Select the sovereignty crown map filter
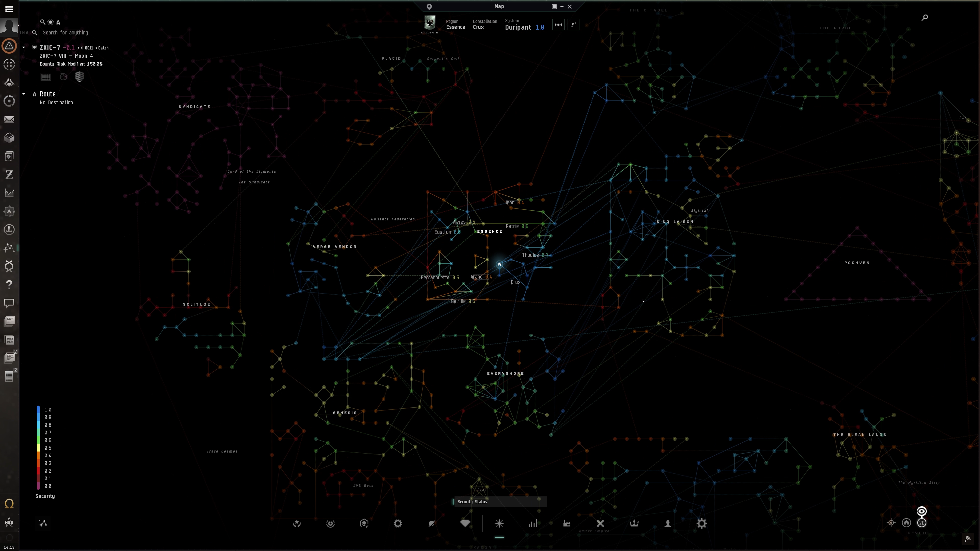The width and height of the screenshot is (980, 551). point(634,524)
